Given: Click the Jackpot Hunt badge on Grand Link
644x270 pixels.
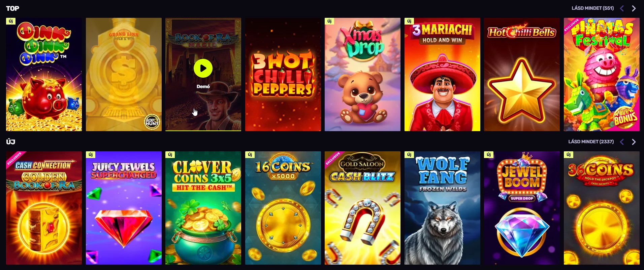Looking at the screenshot, I should [152, 122].
